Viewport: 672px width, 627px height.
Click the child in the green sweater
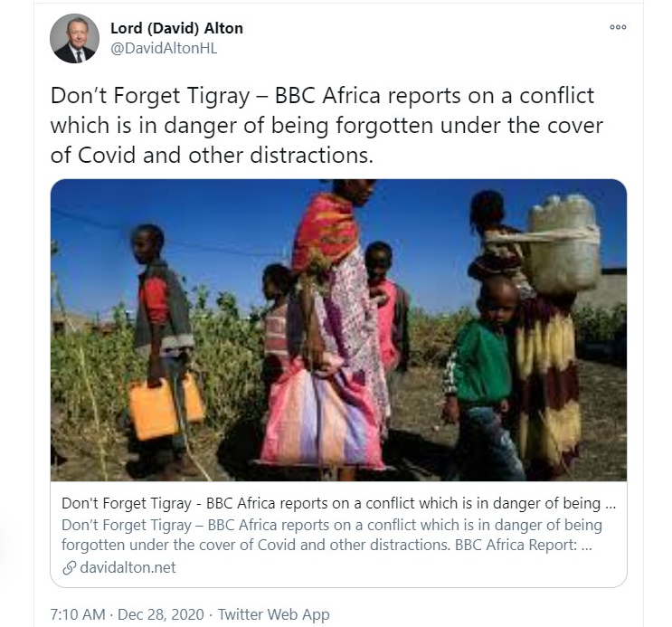(x=482, y=369)
